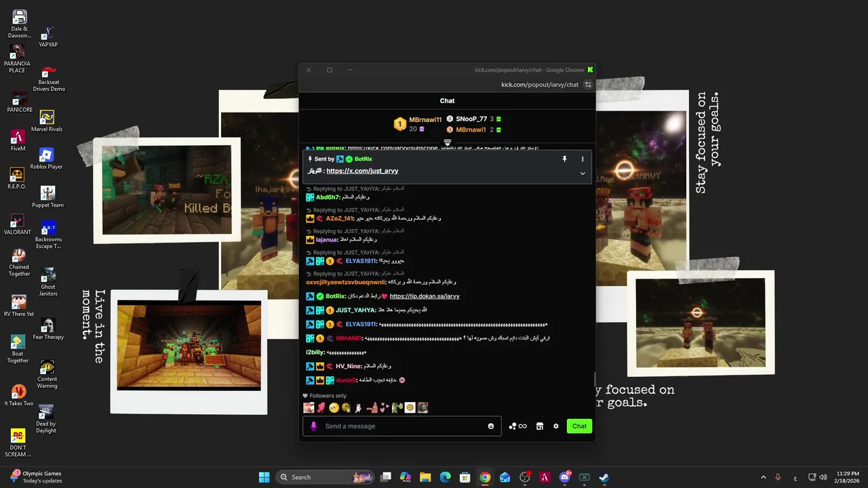
Task: Open YAPYAP desktop shortcut
Action: click(x=47, y=37)
